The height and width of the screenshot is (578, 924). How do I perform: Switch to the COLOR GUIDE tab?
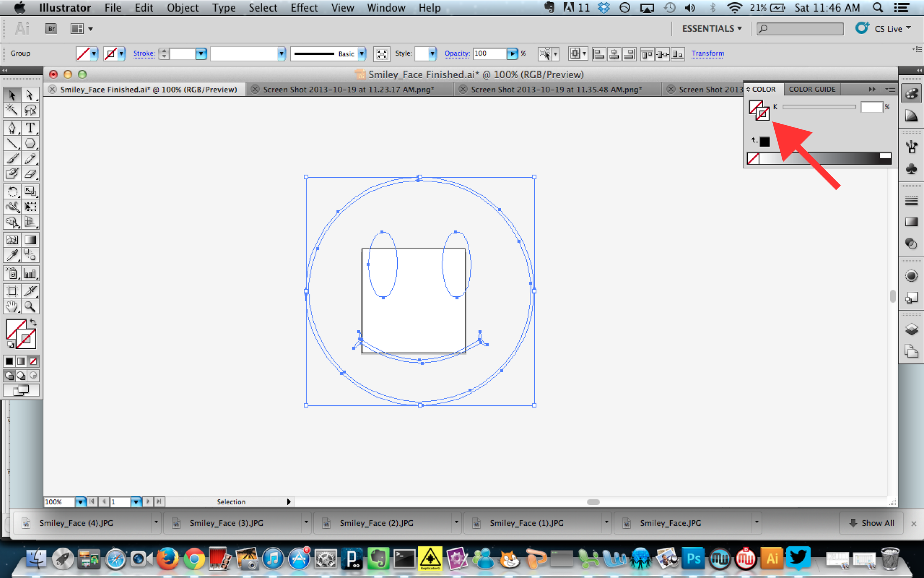coord(812,89)
